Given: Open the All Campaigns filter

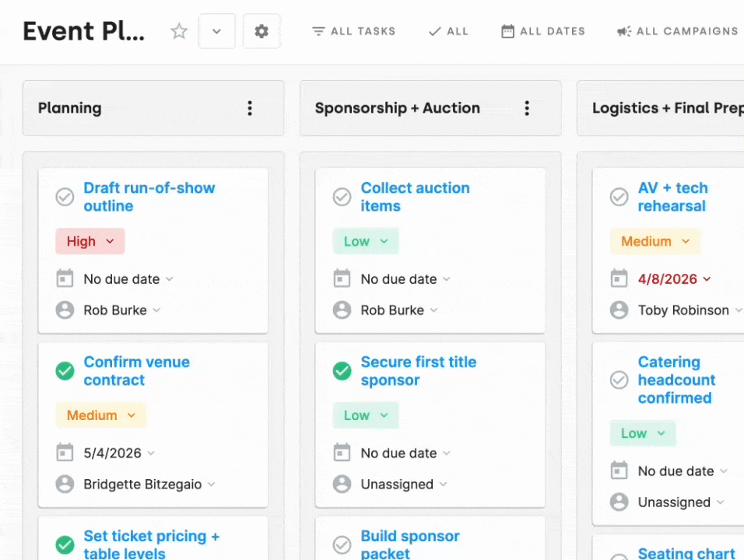Looking at the screenshot, I should tap(678, 31).
